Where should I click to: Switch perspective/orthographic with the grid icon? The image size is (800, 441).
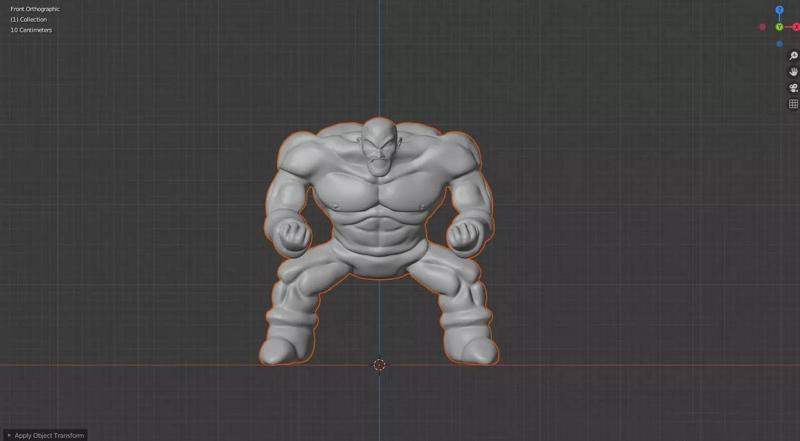(793, 104)
